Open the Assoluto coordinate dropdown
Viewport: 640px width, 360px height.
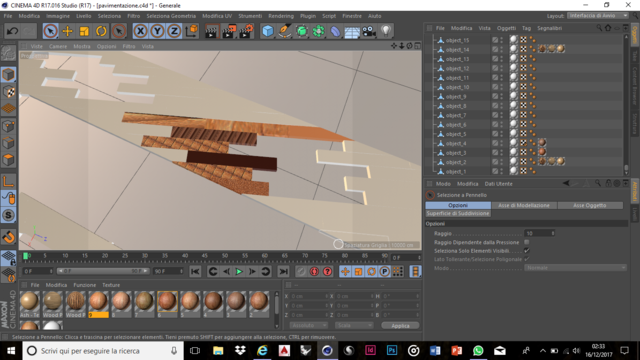(309, 325)
